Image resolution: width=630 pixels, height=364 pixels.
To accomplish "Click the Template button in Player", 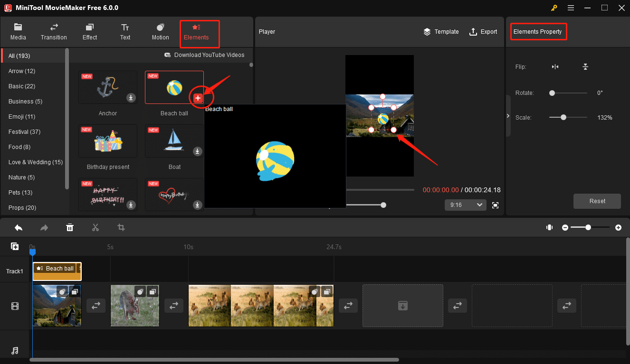I will pyautogui.click(x=441, y=32).
